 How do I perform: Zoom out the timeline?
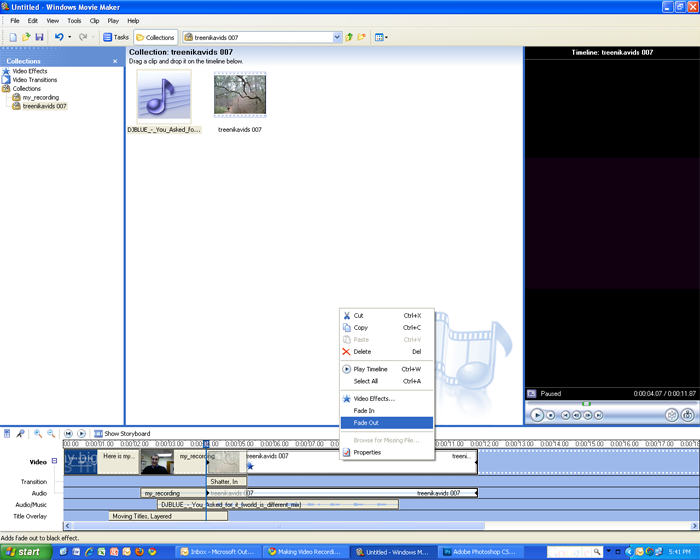pos(51,434)
